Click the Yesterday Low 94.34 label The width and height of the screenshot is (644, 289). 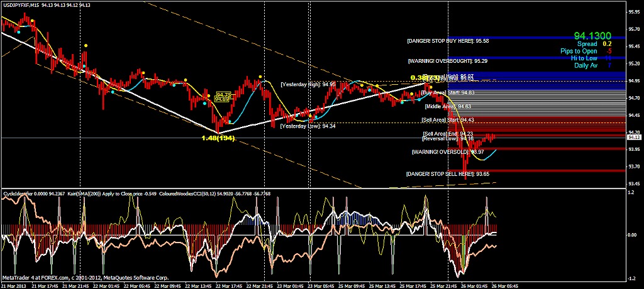point(308,126)
